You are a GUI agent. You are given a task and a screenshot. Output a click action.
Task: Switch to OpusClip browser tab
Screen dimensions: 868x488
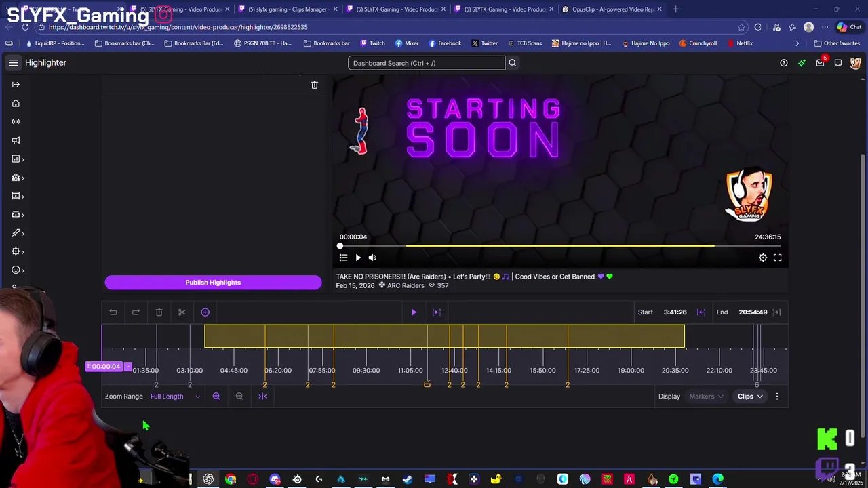click(612, 9)
